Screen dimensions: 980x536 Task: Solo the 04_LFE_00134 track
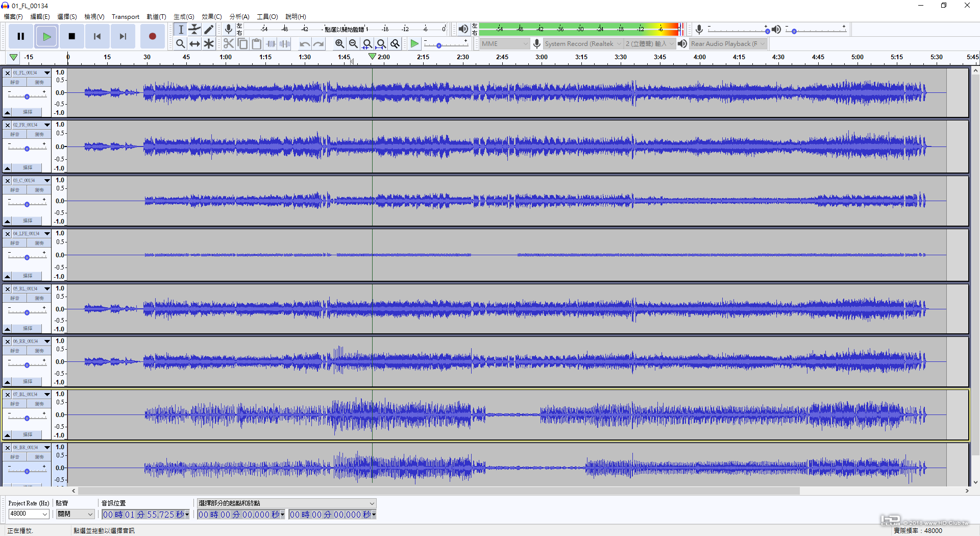click(39, 243)
